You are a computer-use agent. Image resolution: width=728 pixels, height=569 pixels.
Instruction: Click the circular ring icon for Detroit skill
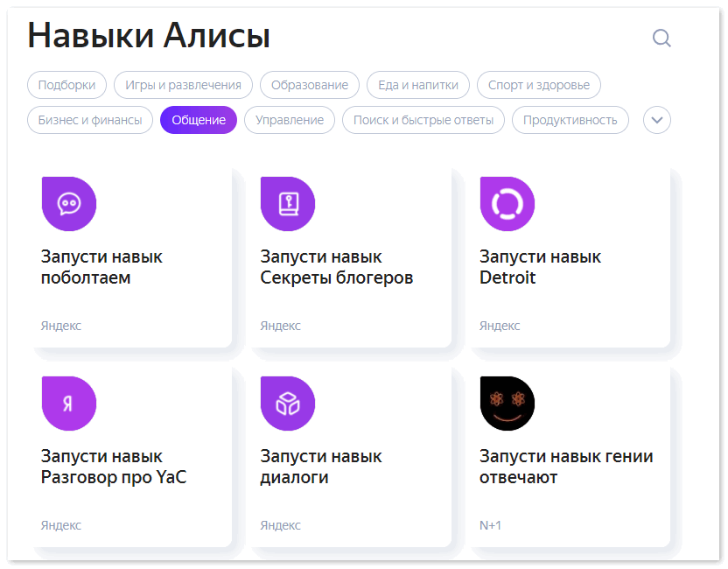(507, 204)
